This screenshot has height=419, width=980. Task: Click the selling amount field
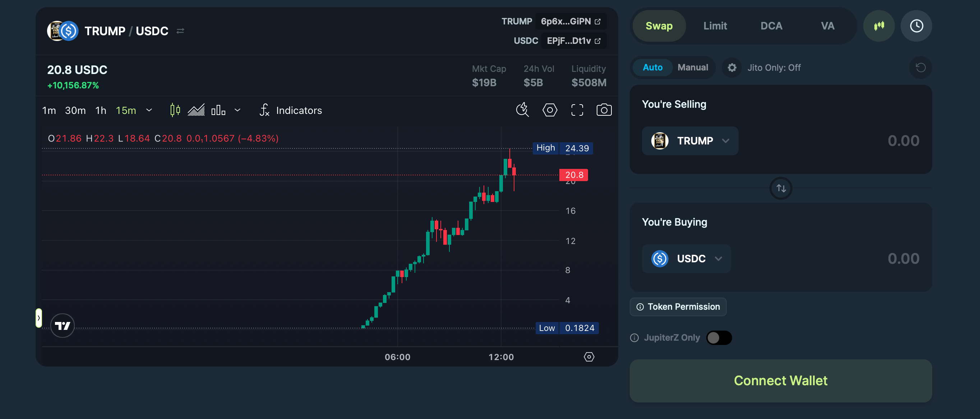(x=903, y=141)
